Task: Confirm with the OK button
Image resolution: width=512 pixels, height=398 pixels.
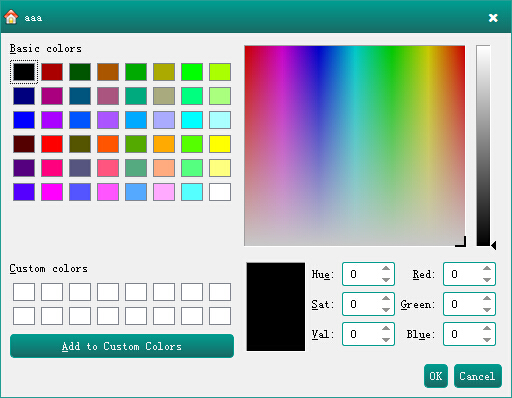Action: (436, 376)
